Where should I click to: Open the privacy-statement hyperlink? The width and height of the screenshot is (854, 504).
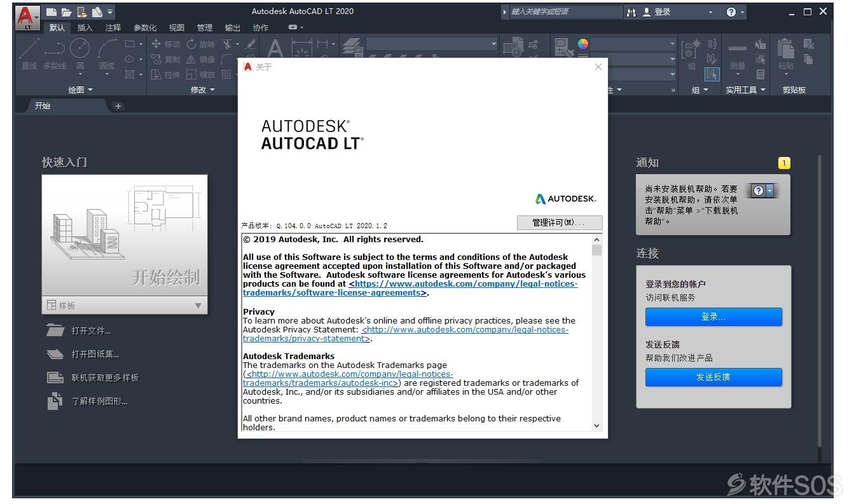pyautogui.click(x=406, y=334)
